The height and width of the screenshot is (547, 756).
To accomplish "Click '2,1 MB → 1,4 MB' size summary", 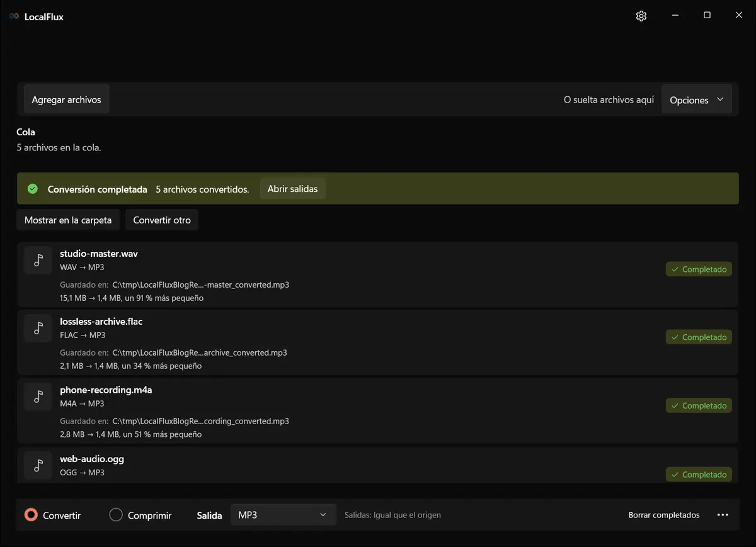I will (x=131, y=366).
